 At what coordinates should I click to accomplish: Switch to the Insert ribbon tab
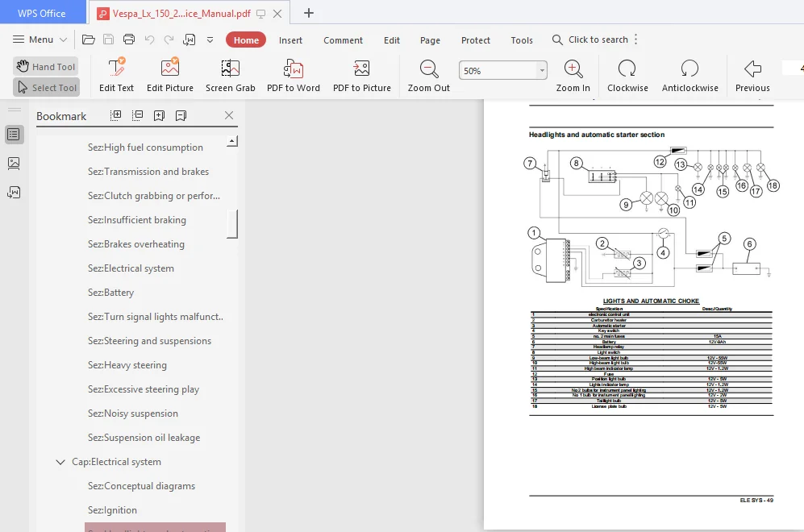click(290, 40)
